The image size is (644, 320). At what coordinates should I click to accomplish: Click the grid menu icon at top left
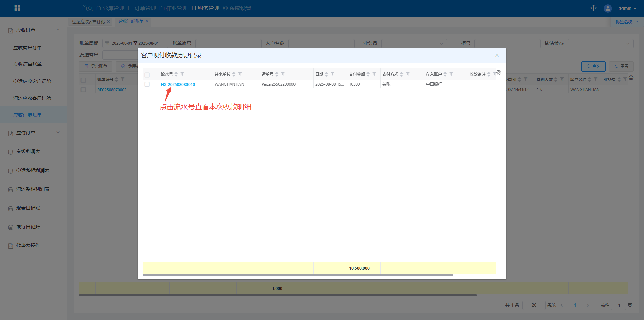17,8
